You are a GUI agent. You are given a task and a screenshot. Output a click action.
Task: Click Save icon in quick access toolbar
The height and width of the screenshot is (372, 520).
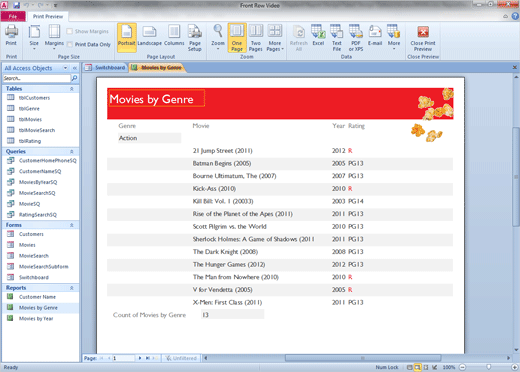click(16, 5)
